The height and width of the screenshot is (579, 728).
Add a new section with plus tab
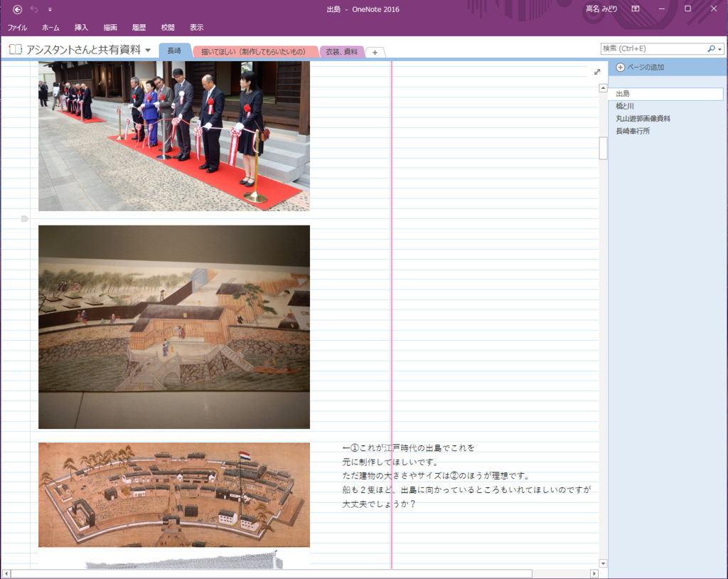tap(375, 53)
